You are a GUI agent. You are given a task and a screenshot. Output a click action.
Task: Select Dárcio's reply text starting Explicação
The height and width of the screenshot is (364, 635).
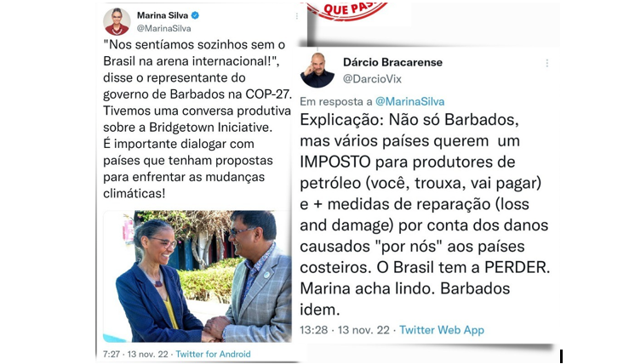[x=425, y=214]
